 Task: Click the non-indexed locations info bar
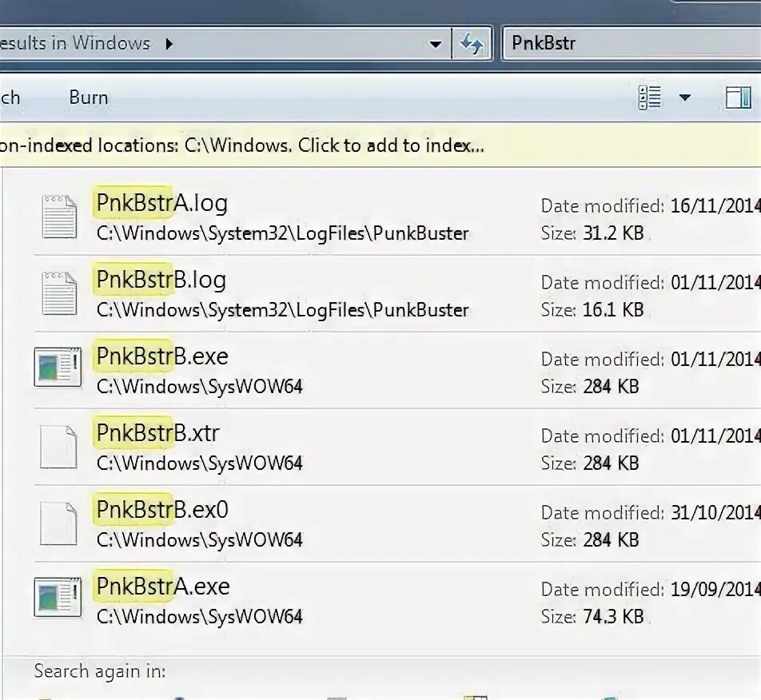pyautogui.click(x=380, y=145)
